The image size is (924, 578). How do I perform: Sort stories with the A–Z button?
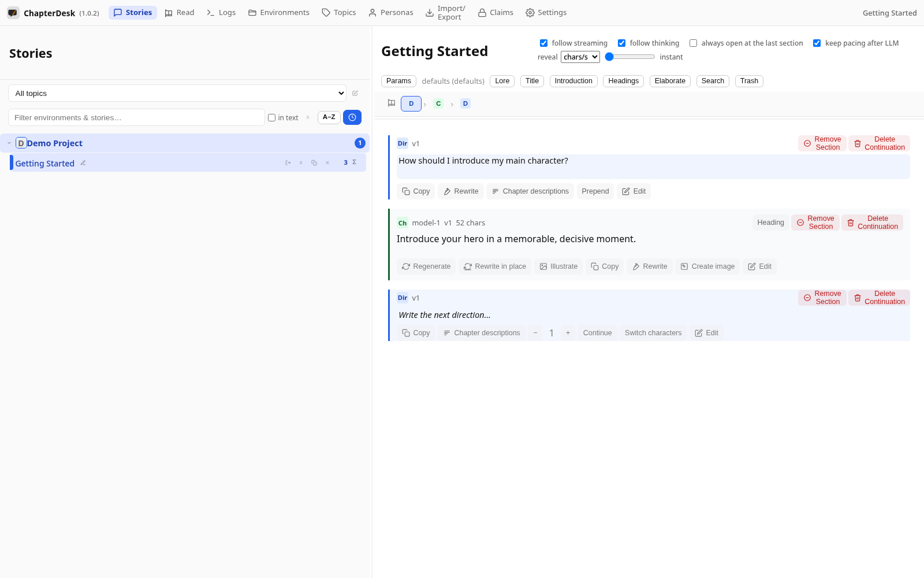click(x=329, y=117)
